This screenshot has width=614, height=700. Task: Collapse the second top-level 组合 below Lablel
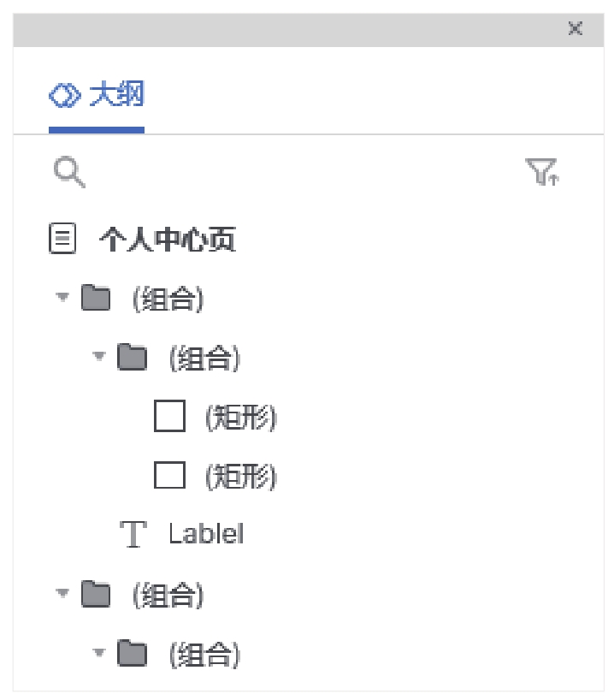pyautogui.click(x=62, y=593)
